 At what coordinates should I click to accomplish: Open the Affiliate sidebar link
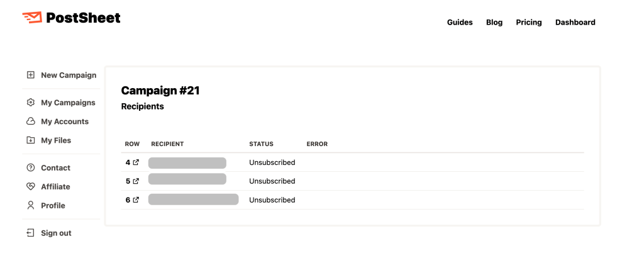pyautogui.click(x=55, y=187)
